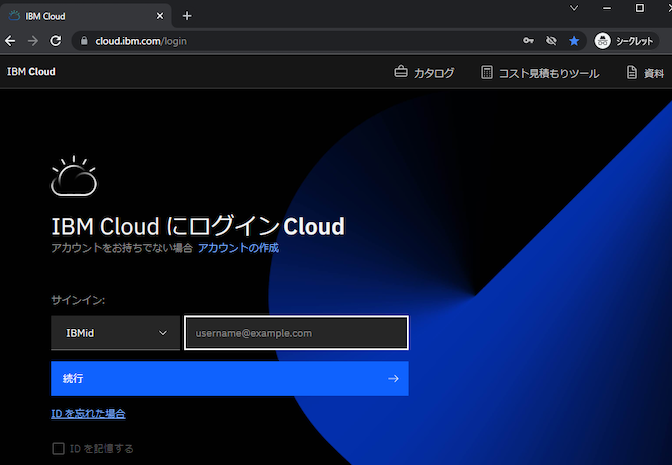Enable the ID を記憶する checkbox
The image size is (672, 465).
click(x=58, y=448)
